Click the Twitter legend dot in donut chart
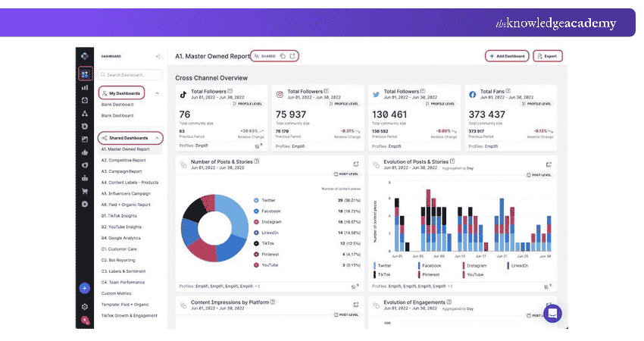The image size is (644, 341). click(x=256, y=200)
